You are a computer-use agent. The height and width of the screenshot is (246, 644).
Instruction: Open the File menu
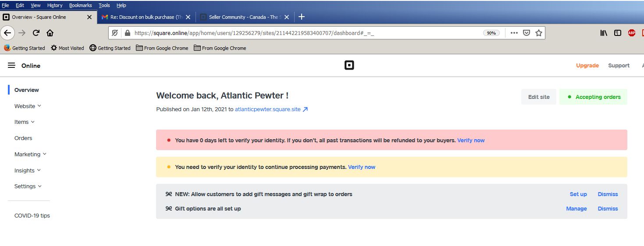(5, 5)
